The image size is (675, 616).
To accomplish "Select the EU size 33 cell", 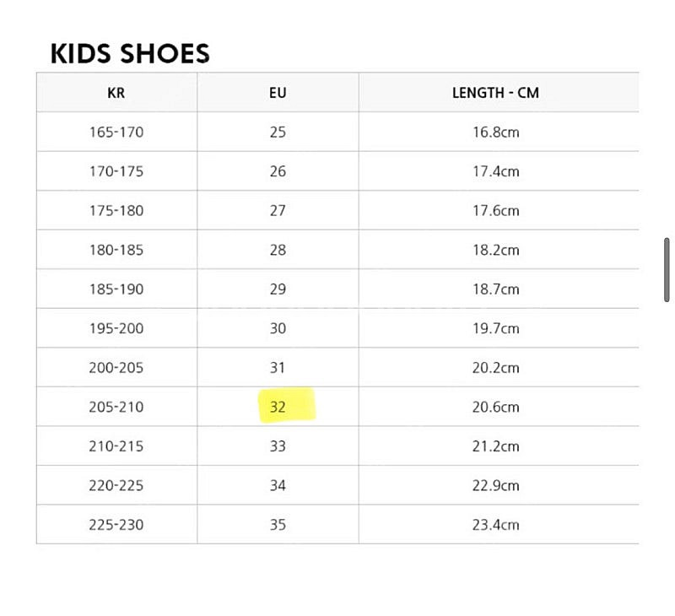I will coord(278,446).
